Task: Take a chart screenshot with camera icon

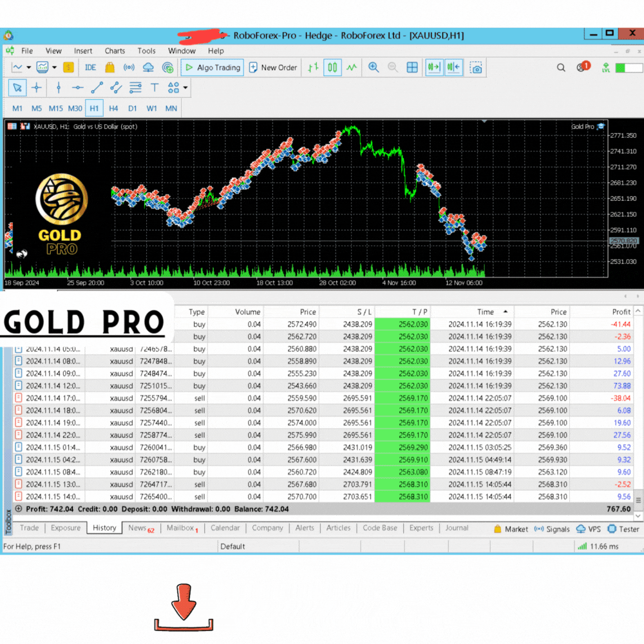Action: (x=476, y=68)
